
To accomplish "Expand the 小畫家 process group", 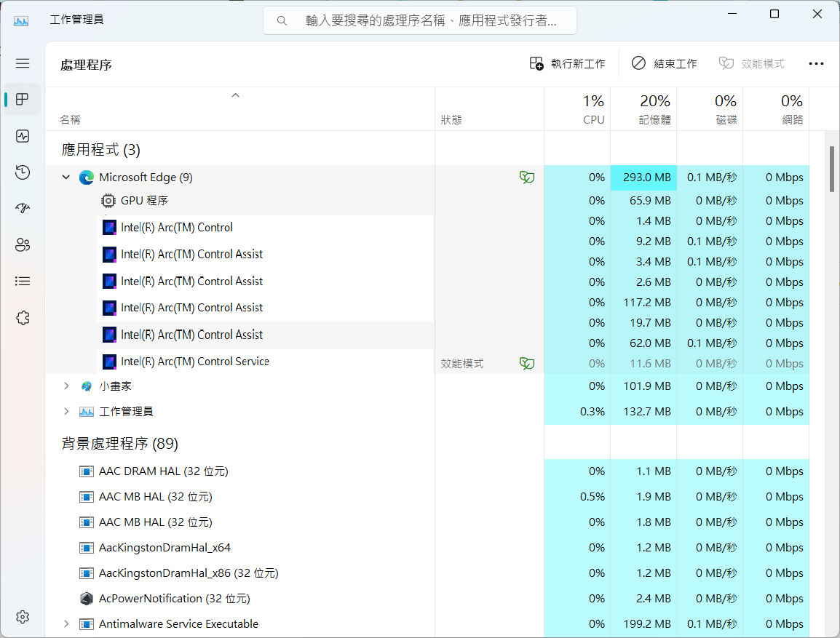I will [x=66, y=386].
